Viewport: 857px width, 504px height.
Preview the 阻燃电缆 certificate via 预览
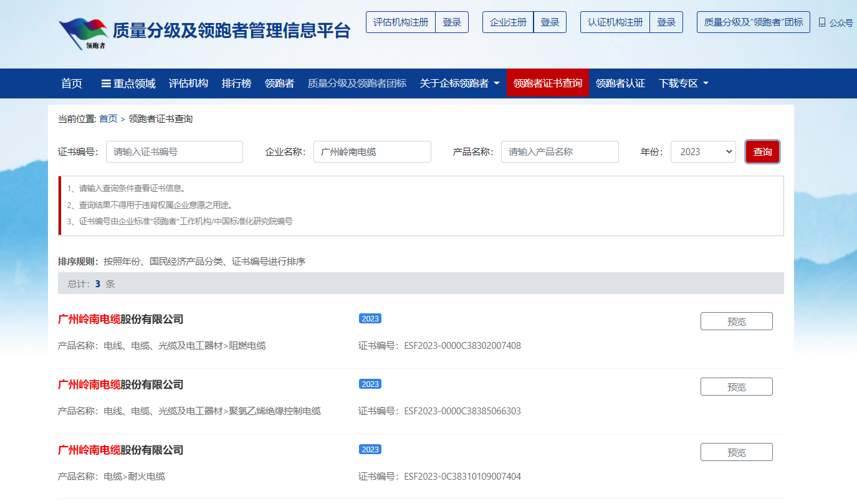736,321
